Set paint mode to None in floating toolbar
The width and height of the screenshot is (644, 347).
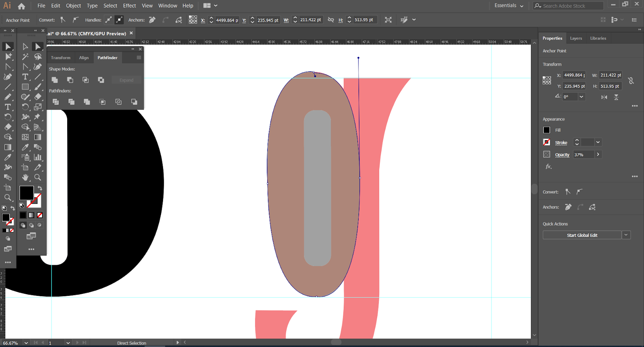pyautogui.click(x=40, y=215)
